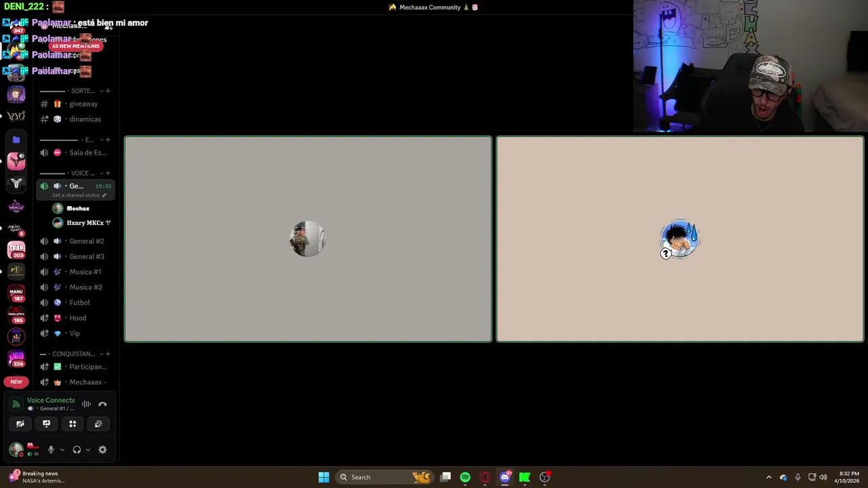Open the VYO server icon
The image size is (868, 488).
(x=16, y=117)
